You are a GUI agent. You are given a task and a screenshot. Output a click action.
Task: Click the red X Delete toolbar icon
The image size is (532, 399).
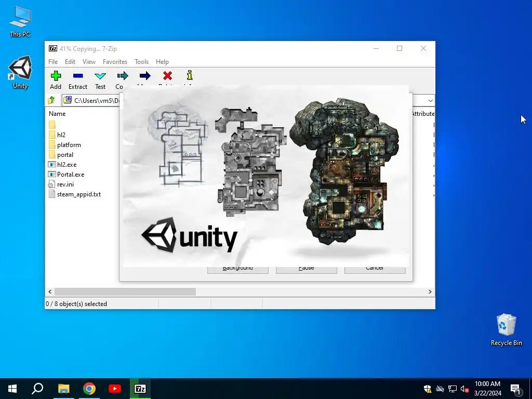[167, 75]
